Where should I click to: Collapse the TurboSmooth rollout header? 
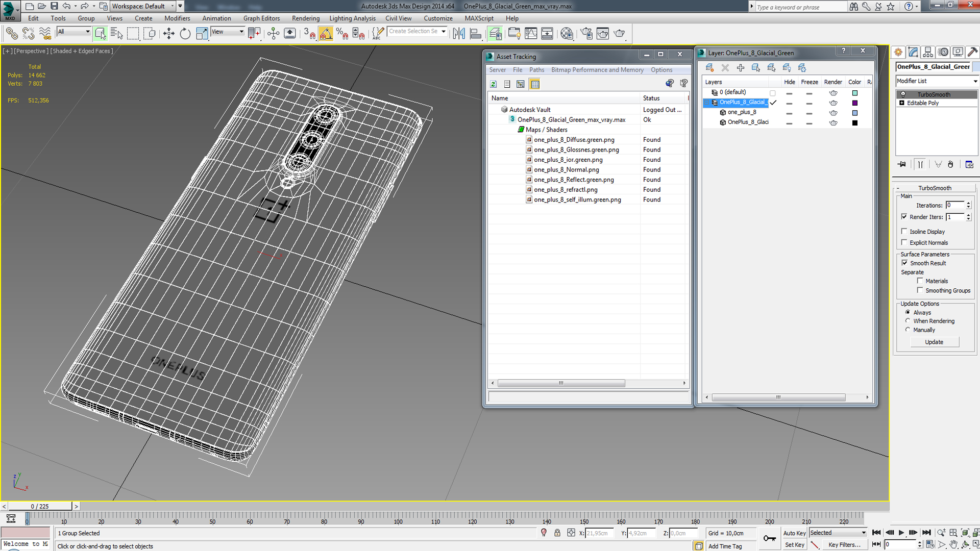[935, 188]
